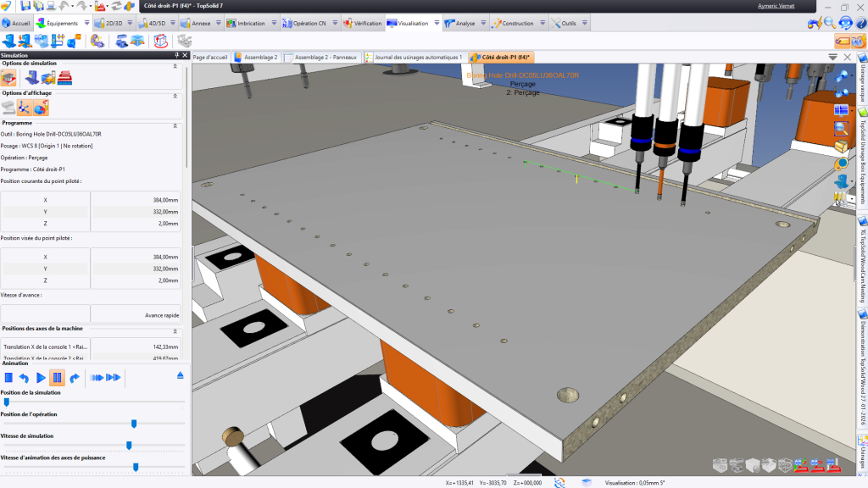This screenshot has width=868, height=488.
Task: Open the Visualisation tab dropdown arrow
Action: coord(437,23)
